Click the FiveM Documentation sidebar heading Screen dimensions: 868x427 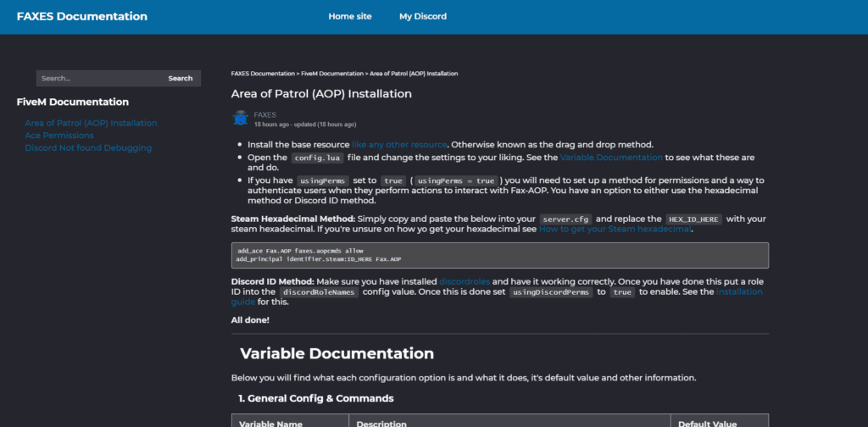point(73,102)
